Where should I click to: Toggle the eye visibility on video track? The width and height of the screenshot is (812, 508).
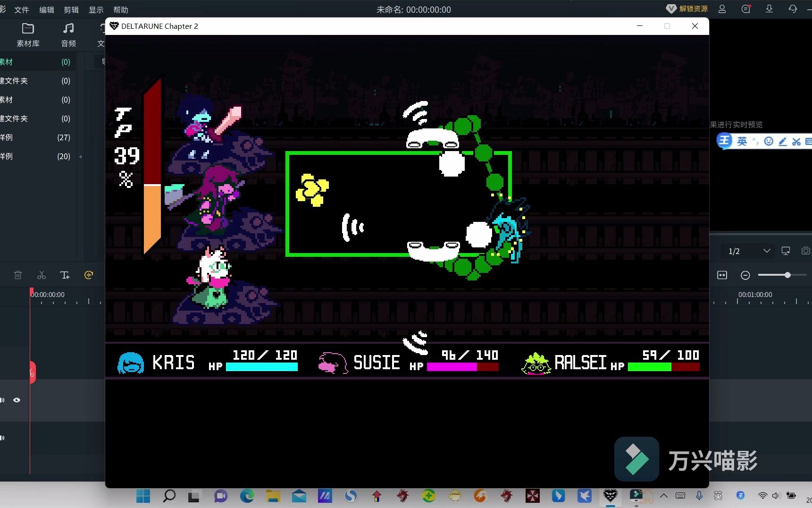pos(17,400)
